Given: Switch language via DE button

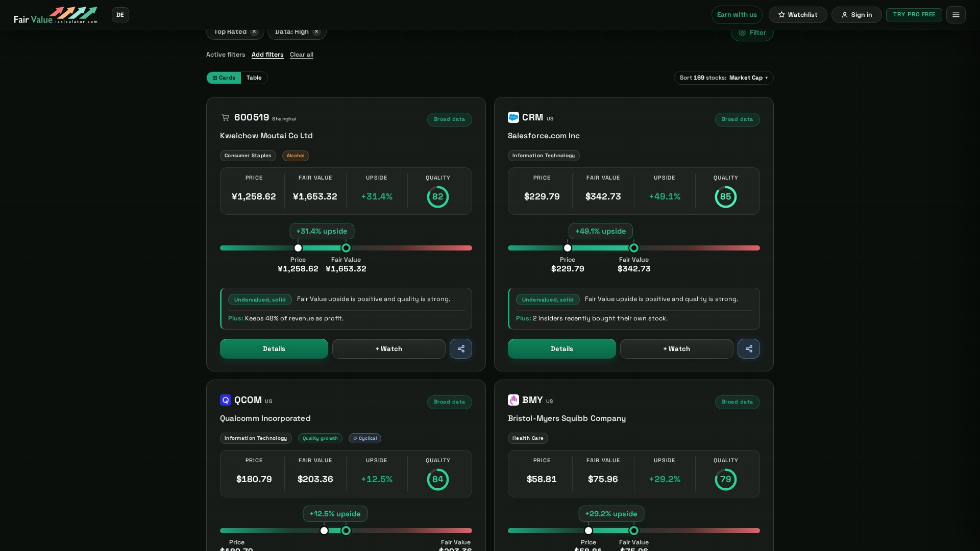Looking at the screenshot, I should tap(120, 15).
